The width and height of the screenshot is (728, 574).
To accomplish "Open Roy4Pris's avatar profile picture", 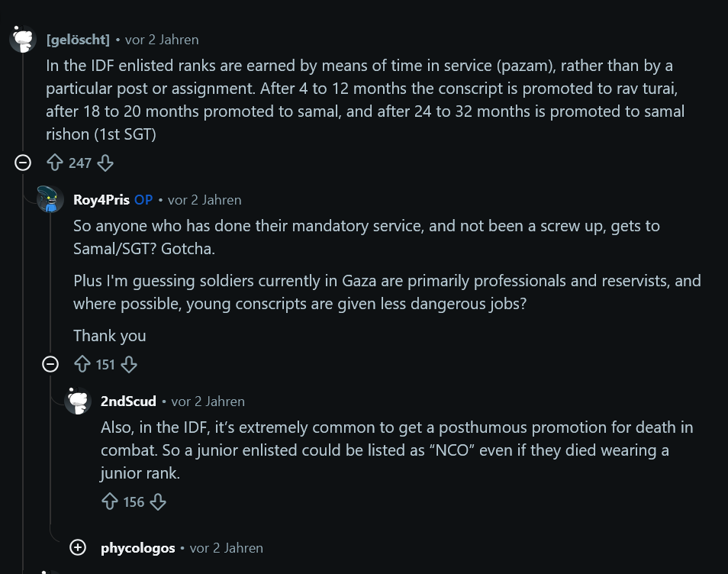I will pos(50,199).
